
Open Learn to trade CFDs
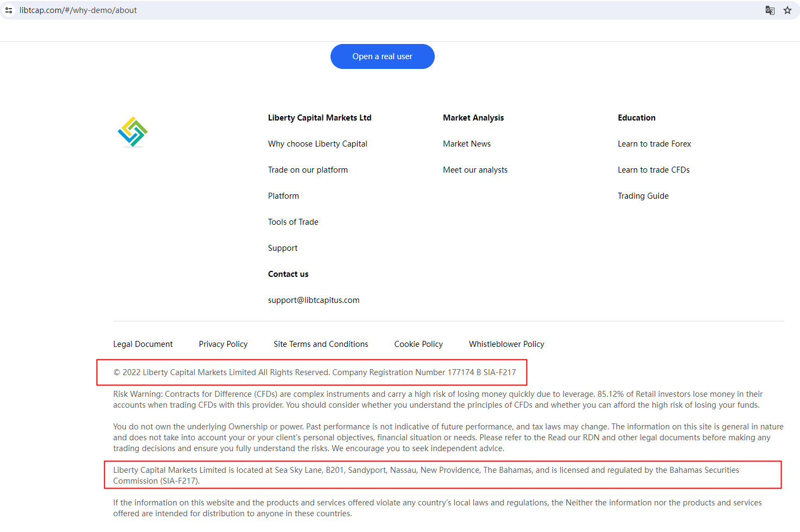[654, 170]
